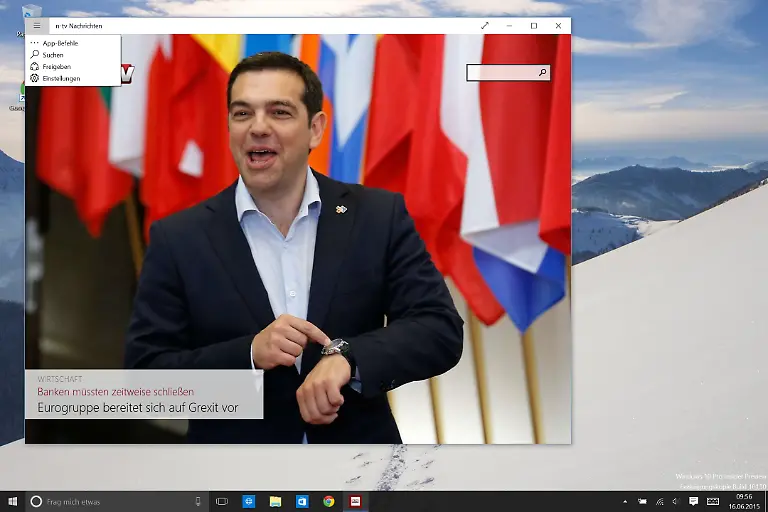768x512 pixels.
Task: Click the WIRTSCHAFT category label
Action: [x=60, y=380]
